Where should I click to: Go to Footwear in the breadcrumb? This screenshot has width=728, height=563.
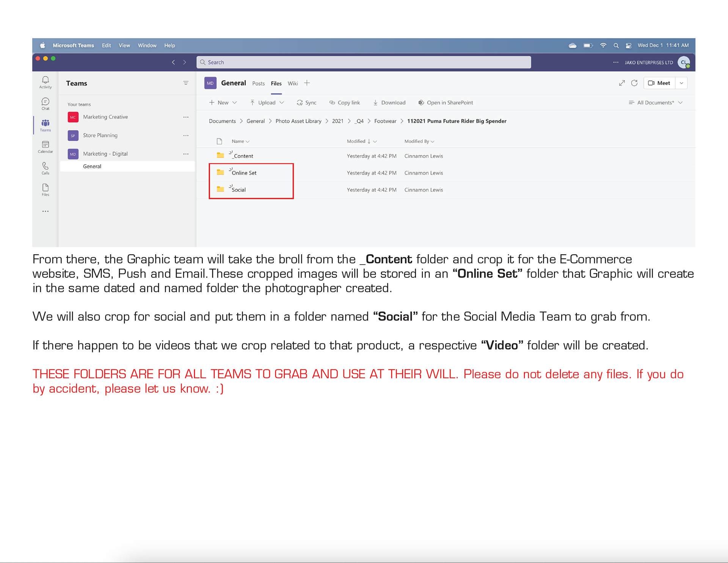(x=385, y=121)
